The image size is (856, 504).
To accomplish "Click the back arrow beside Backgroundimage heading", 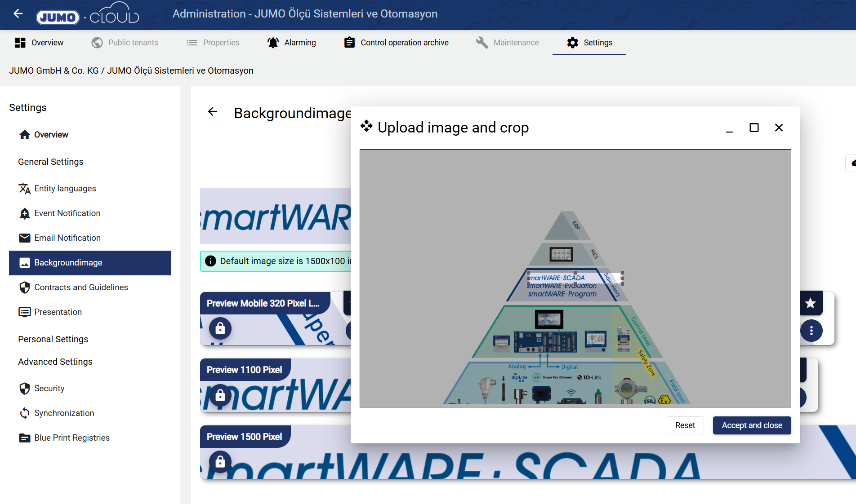I will point(213,112).
